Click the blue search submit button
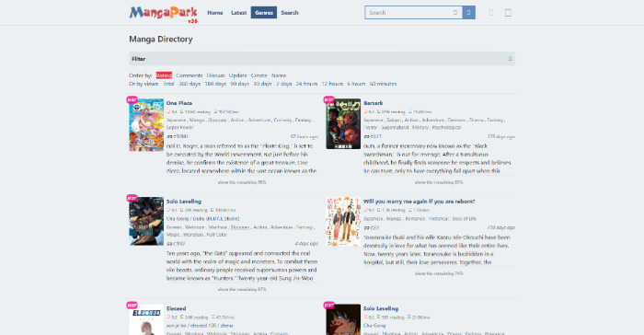Screen dimensions: 644x335 coord(468,13)
